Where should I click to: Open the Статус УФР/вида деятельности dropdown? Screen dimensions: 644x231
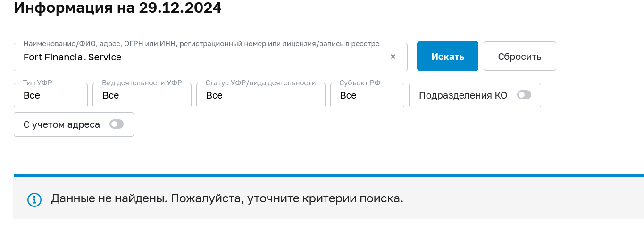click(x=260, y=95)
